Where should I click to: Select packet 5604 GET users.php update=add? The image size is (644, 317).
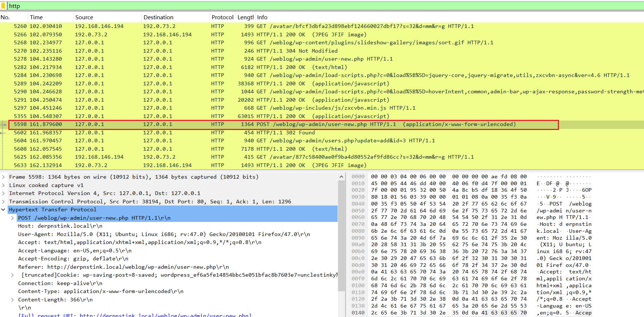point(322,141)
